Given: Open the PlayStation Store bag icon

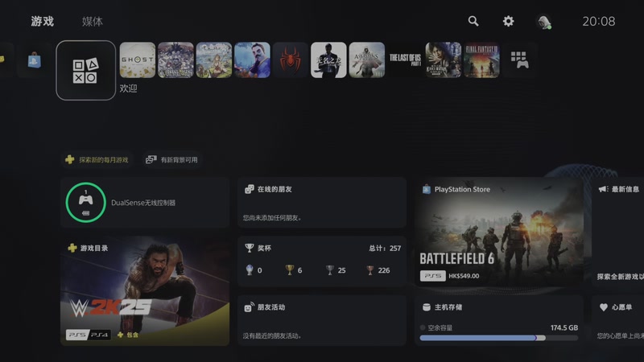Looking at the screenshot, I should tap(34, 60).
